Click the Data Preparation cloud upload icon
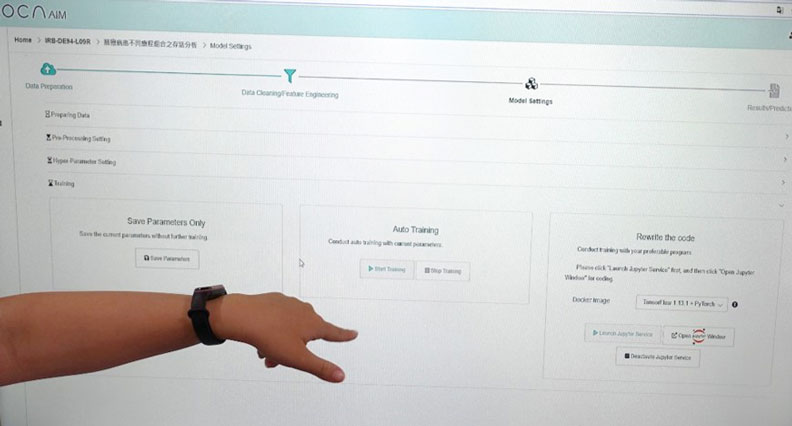 point(48,69)
